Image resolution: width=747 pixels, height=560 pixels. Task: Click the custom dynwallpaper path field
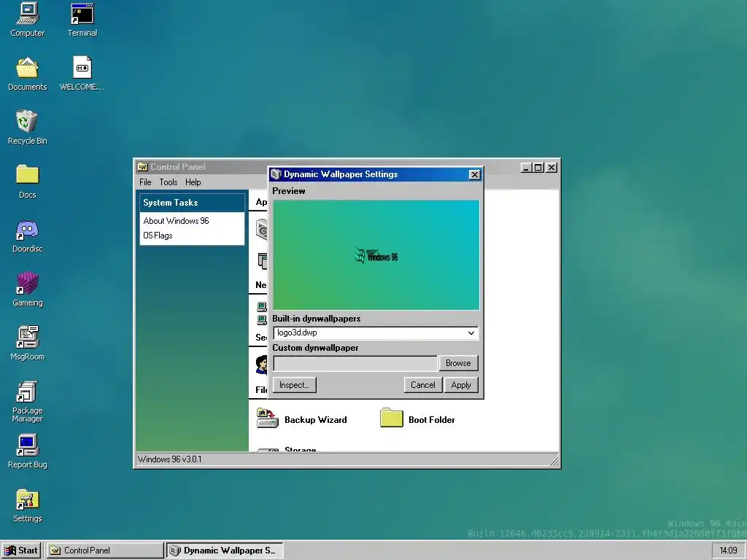pos(355,363)
